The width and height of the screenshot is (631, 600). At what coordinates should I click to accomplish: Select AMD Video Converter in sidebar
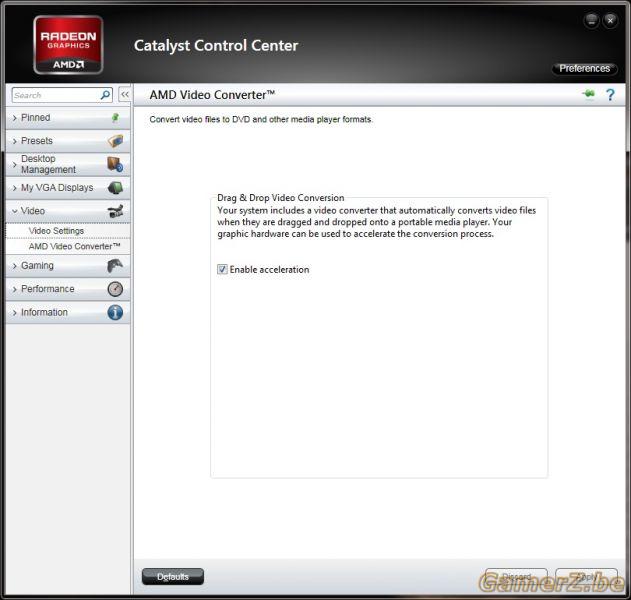tap(74, 246)
